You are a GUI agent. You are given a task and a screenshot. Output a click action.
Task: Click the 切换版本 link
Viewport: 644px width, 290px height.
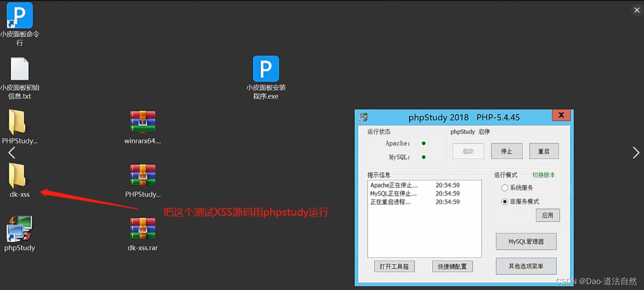coord(544,175)
